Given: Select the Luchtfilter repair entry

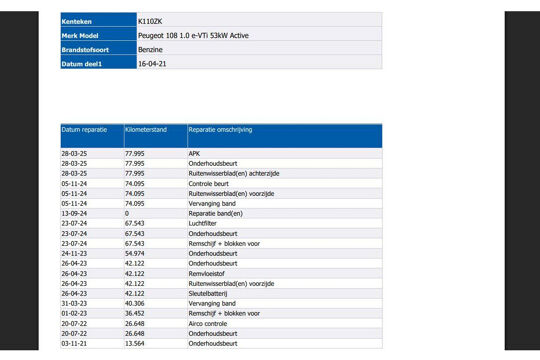Looking at the screenshot, I should [x=202, y=224].
